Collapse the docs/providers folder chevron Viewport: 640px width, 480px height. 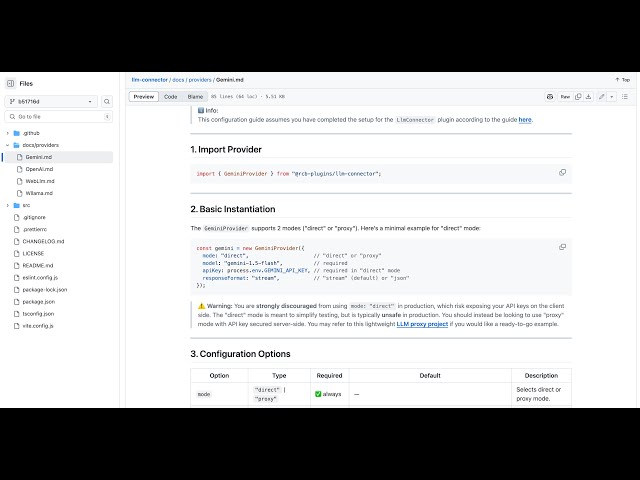tap(8, 145)
